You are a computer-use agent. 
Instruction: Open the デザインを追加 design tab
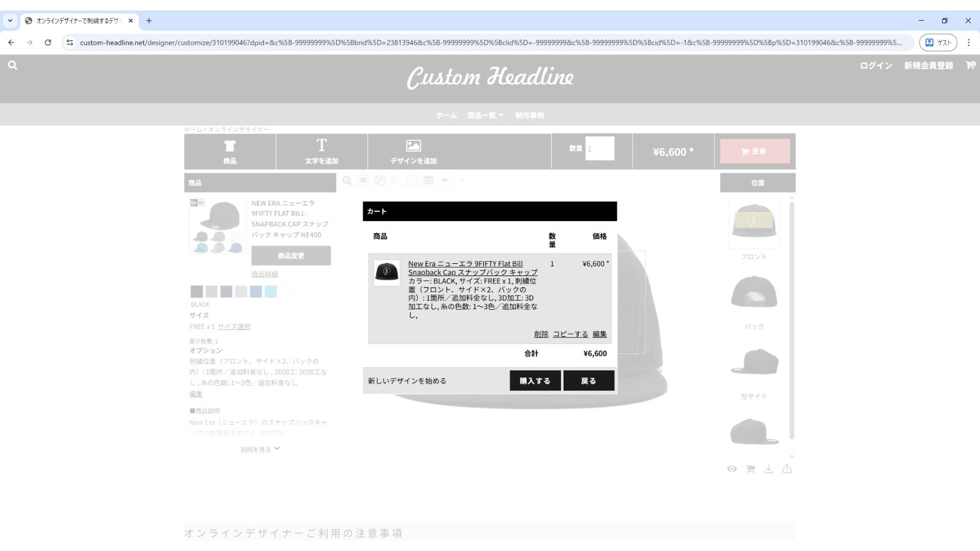pyautogui.click(x=413, y=151)
